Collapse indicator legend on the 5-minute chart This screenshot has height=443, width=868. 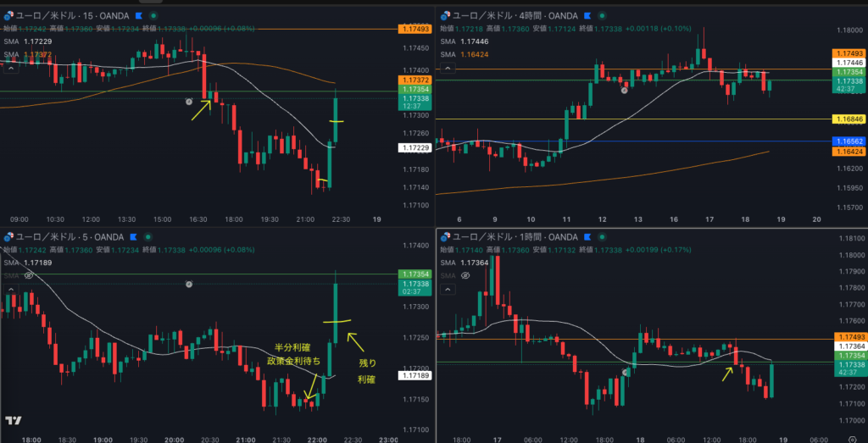point(10,289)
